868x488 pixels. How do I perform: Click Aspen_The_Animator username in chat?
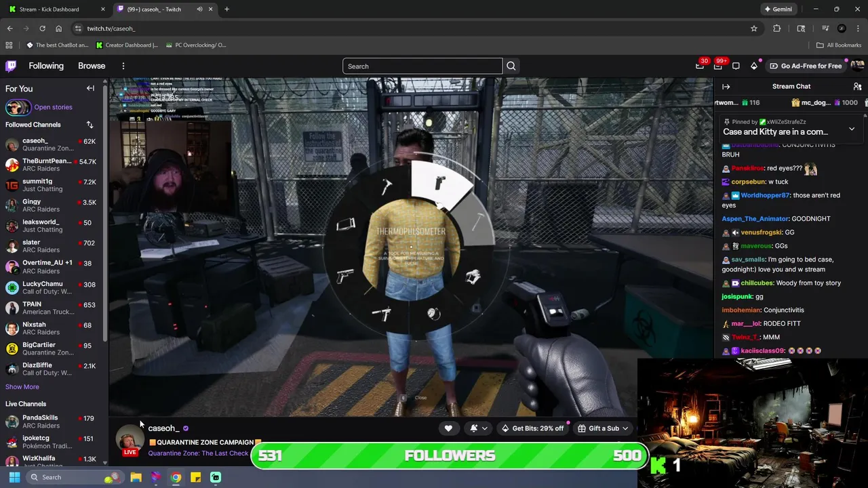coord(755,219)
